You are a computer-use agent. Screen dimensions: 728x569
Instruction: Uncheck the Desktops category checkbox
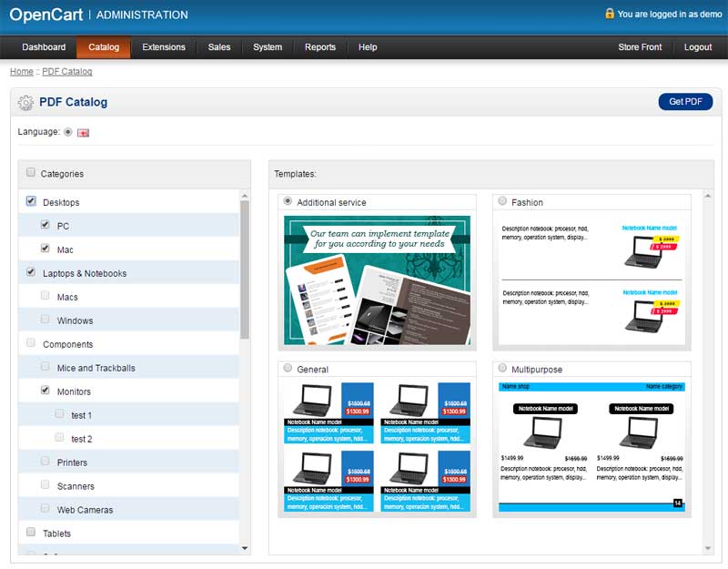pyautogui.click(x=31, y=201)
